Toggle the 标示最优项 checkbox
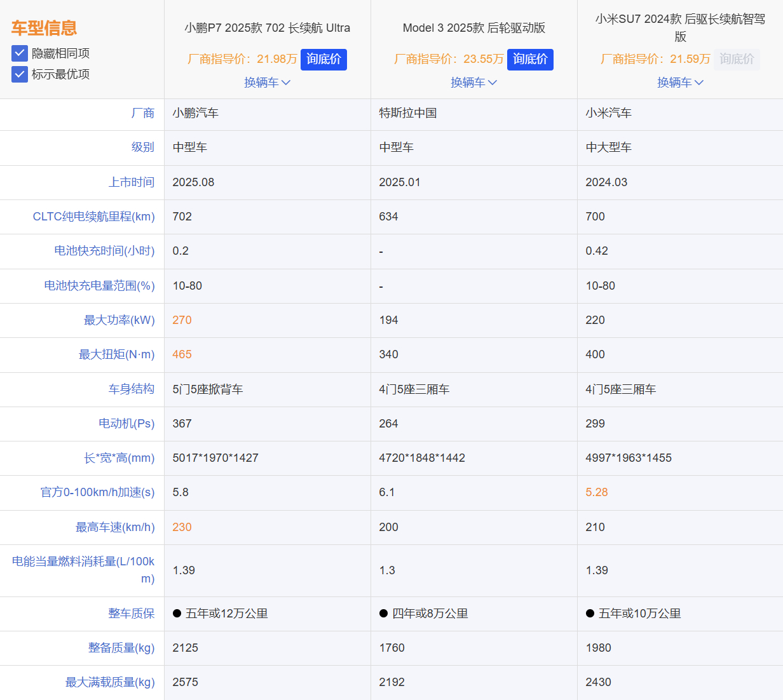Viewport: 783px width, 700px height. click(20, 74)
